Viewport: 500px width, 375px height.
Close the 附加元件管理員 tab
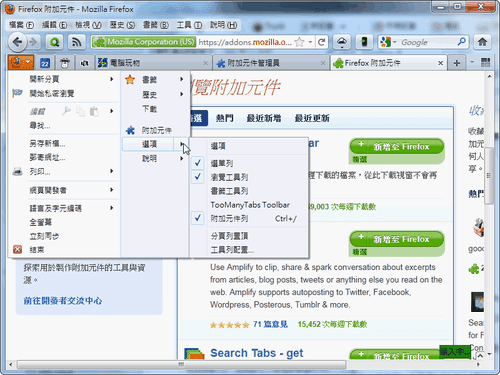pyautogui.click(x=323, y=63)
